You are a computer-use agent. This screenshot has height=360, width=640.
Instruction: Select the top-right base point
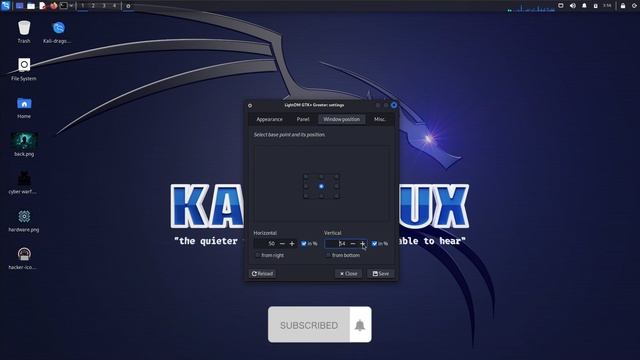point(336,177)
